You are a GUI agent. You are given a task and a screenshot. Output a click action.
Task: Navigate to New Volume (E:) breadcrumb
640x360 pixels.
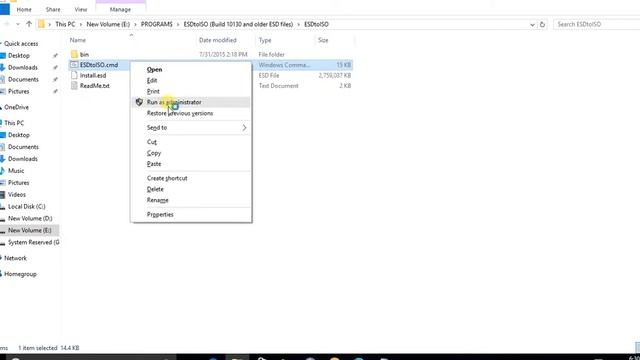[108, 24]
